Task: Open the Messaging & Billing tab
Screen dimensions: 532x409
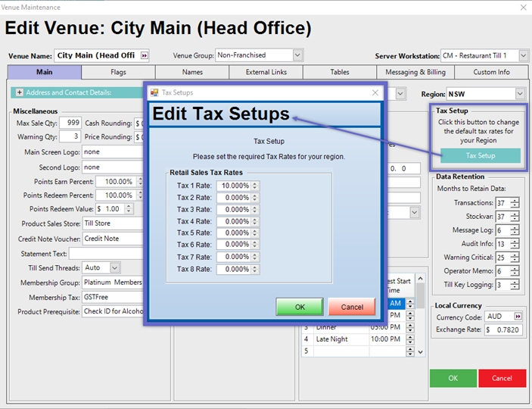Action: 416,73
